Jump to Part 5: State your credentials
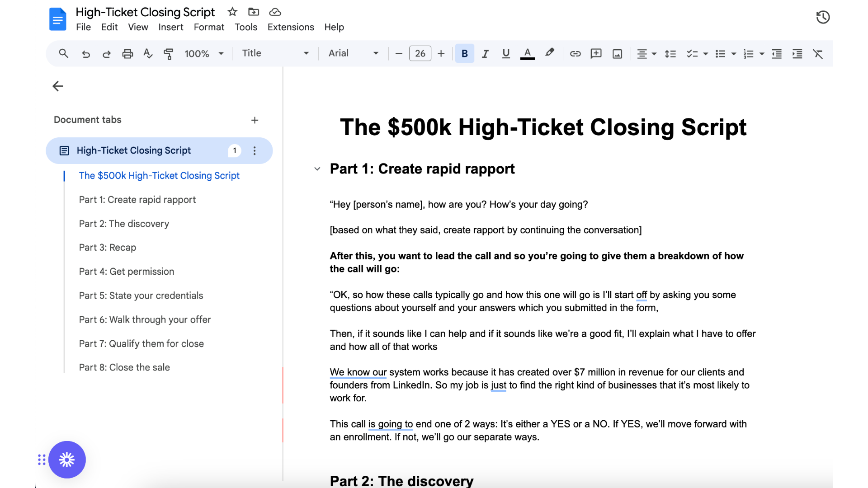868x488 pixels. click(141, 296)
